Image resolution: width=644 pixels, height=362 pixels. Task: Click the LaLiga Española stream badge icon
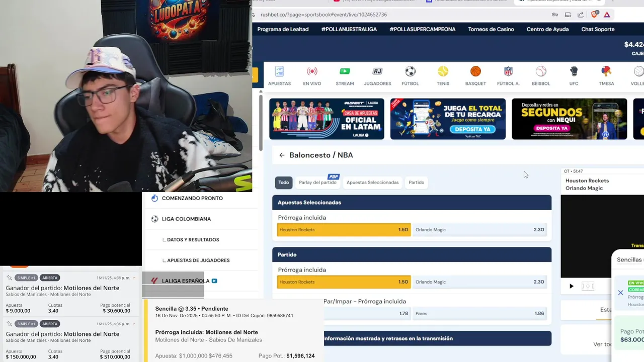pyautogui.click(x=214, y=281)
